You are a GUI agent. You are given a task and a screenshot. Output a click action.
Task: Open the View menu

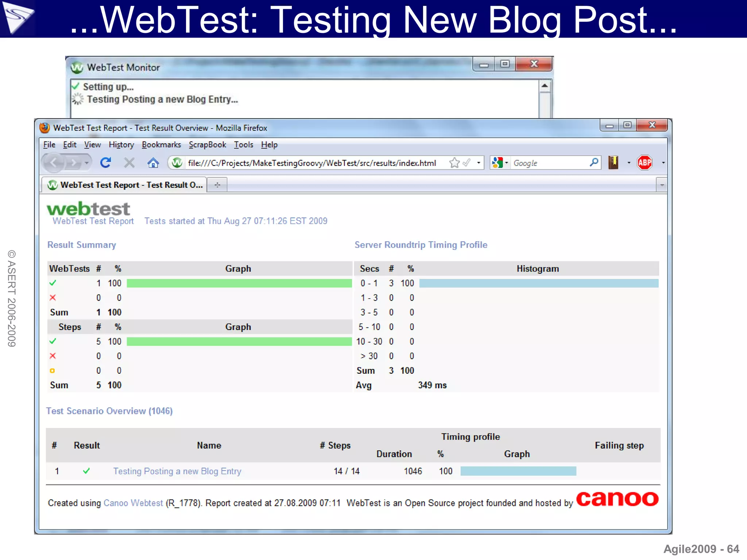pyautogui.click(x=92, y=145)
